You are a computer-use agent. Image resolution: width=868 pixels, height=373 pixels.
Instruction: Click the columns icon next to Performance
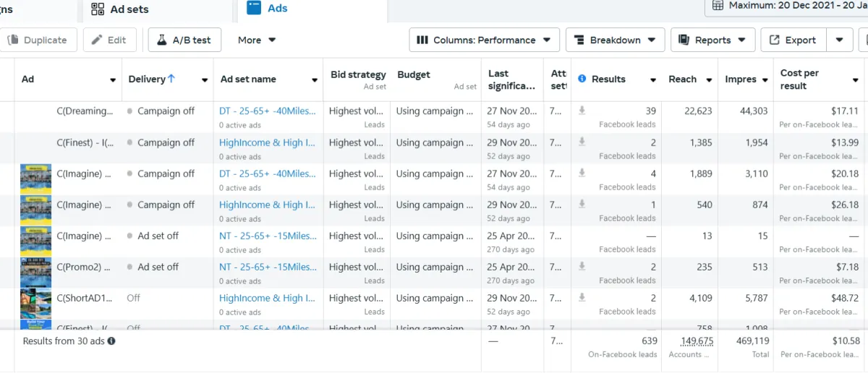pyautogui.click(x=424, y=40)
